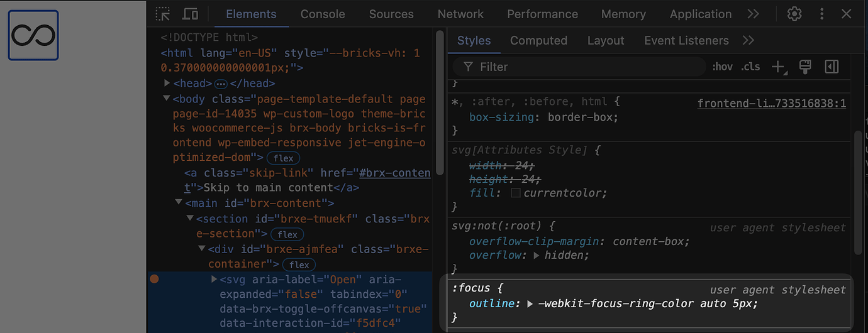The width and height of the screenshot is (868, 333).
Task: Open frontend-li…733516838:1 stylesheet source link
Action: [772, 103]
